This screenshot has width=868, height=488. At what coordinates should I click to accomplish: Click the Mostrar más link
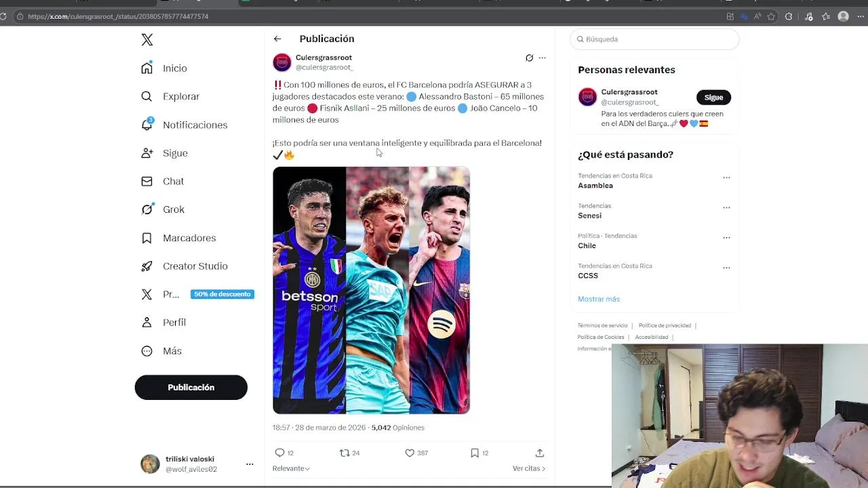(x=599, y=299)
